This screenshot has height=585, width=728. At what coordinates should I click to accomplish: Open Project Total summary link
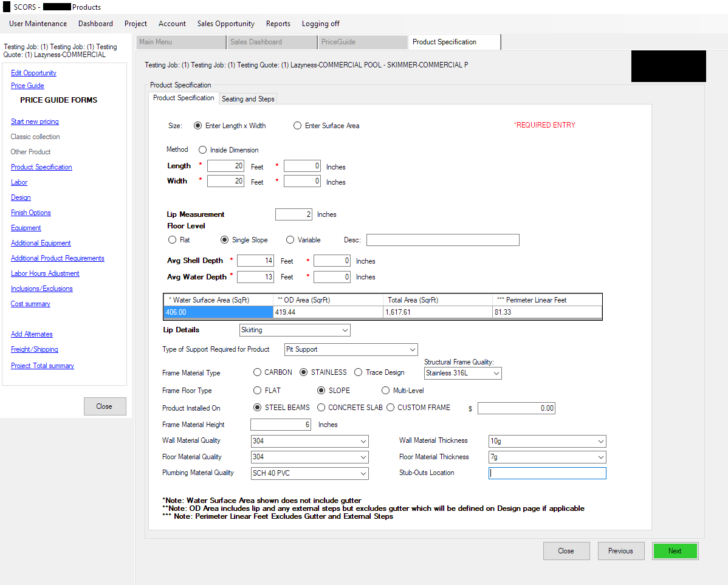[43, 366]
